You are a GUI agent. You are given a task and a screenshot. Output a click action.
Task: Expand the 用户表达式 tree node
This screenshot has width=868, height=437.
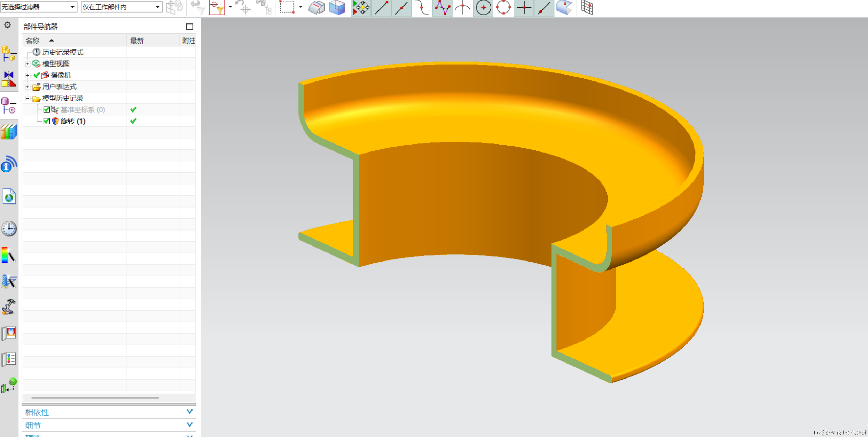(x=28, y=87)
